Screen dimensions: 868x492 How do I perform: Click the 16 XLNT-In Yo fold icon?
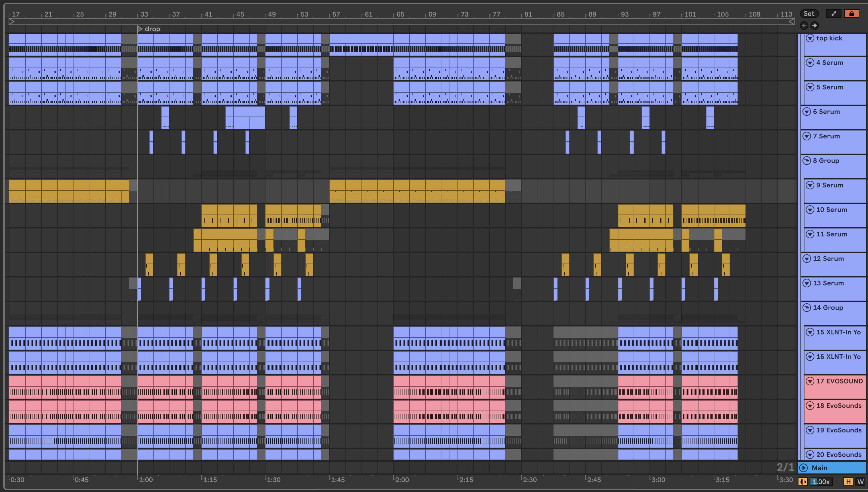[x=810, y=357]
